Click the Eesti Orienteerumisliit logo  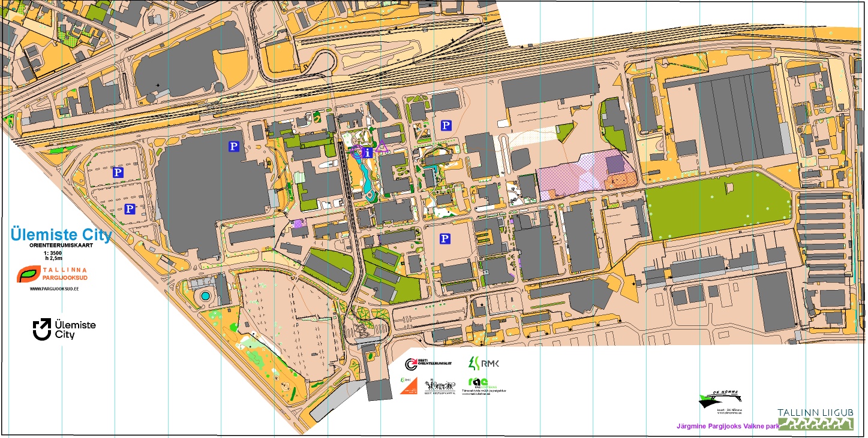click(428, 364)
